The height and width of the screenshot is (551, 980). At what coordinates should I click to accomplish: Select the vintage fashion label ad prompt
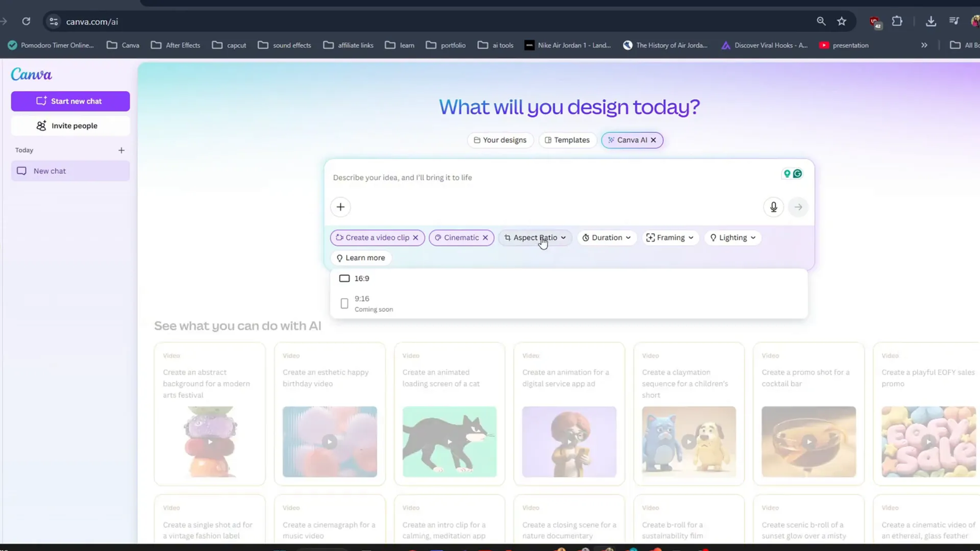pyautogui.click(x=209, y=520)
